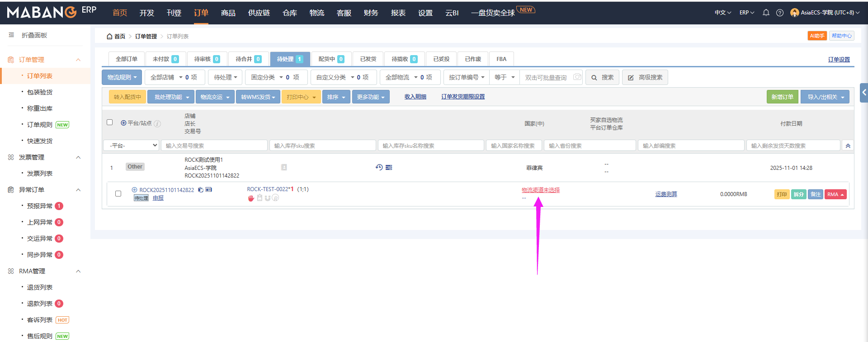Click the country name search input
The image size is (868, 342).
[x=513, y=145]
